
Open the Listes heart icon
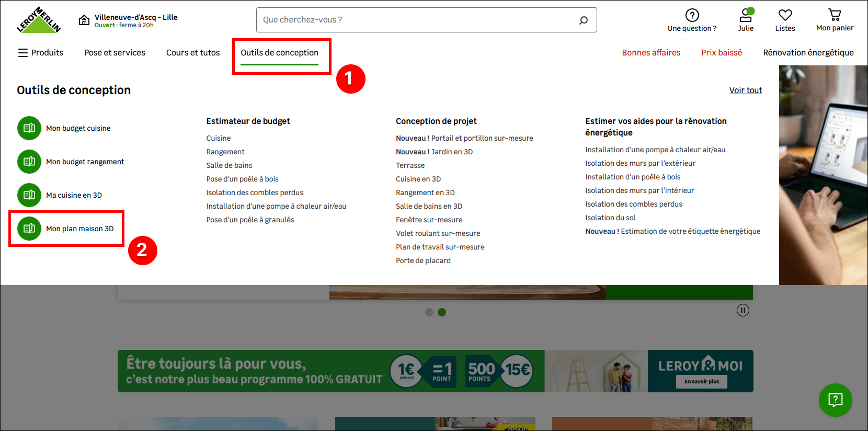785,15
